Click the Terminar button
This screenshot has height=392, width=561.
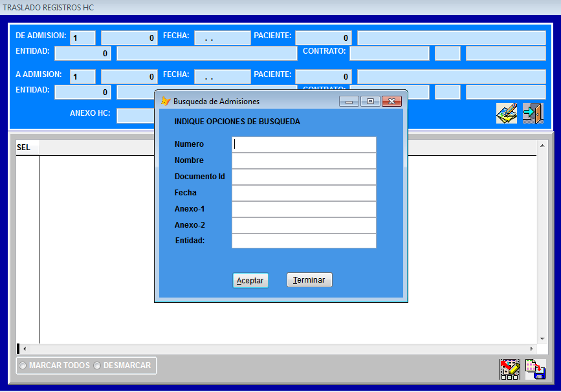click(309, 279)
